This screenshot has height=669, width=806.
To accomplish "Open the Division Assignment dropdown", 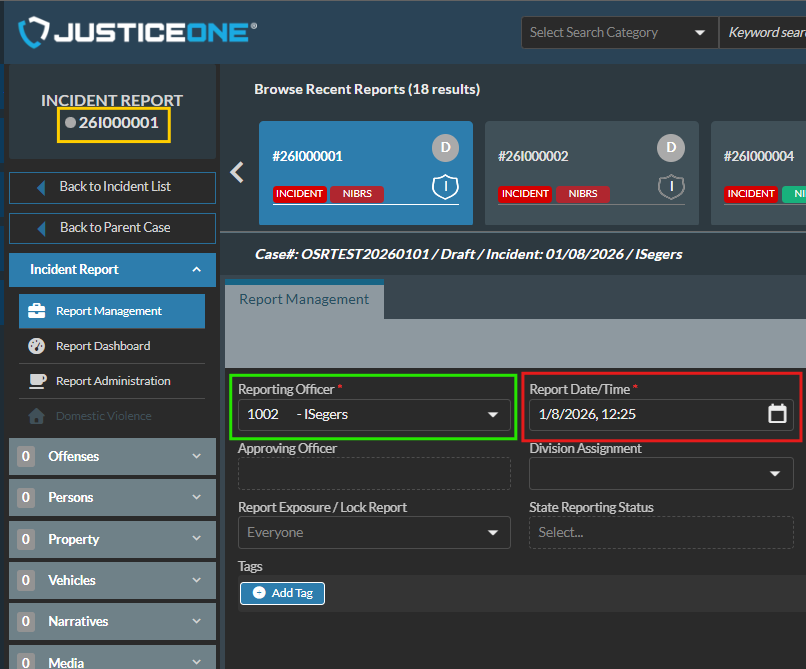I will pos(661,474).
